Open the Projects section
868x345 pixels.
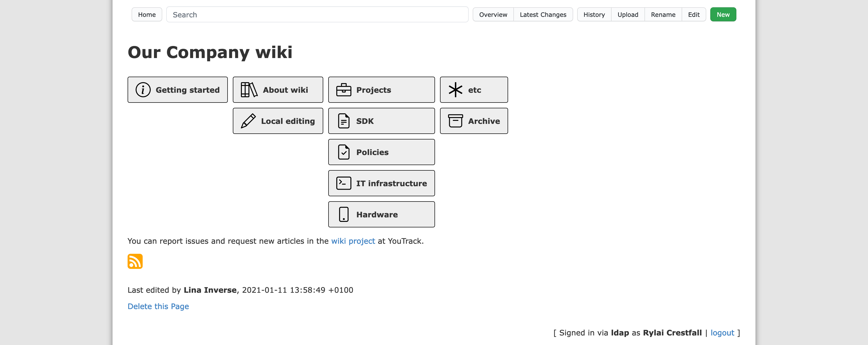tap(382, 90)
